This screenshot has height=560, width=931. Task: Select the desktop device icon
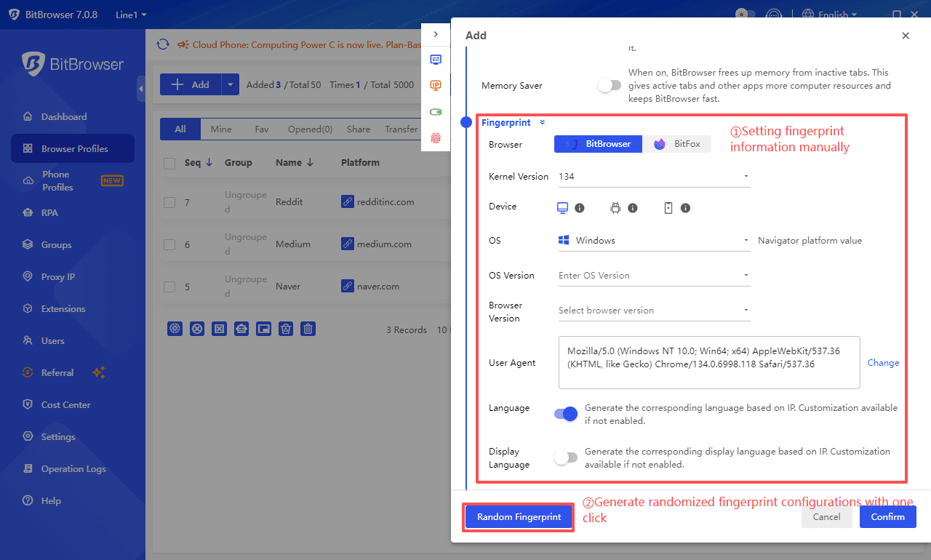pos(562,208)
